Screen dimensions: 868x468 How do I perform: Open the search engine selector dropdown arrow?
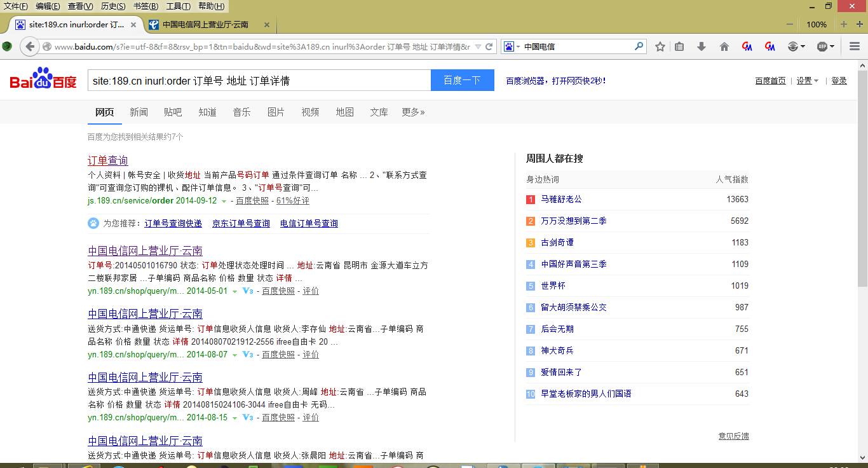(x=518, y=46)
